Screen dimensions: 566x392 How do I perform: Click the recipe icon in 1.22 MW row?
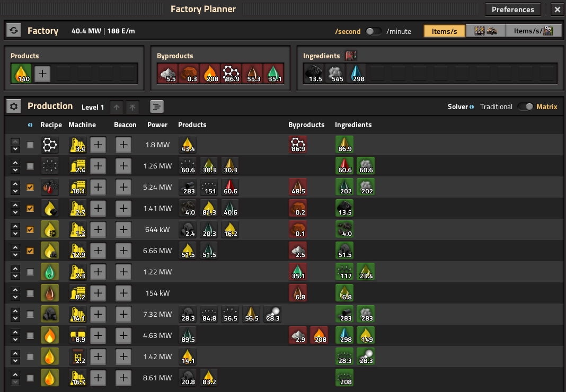tap(50, 272)
